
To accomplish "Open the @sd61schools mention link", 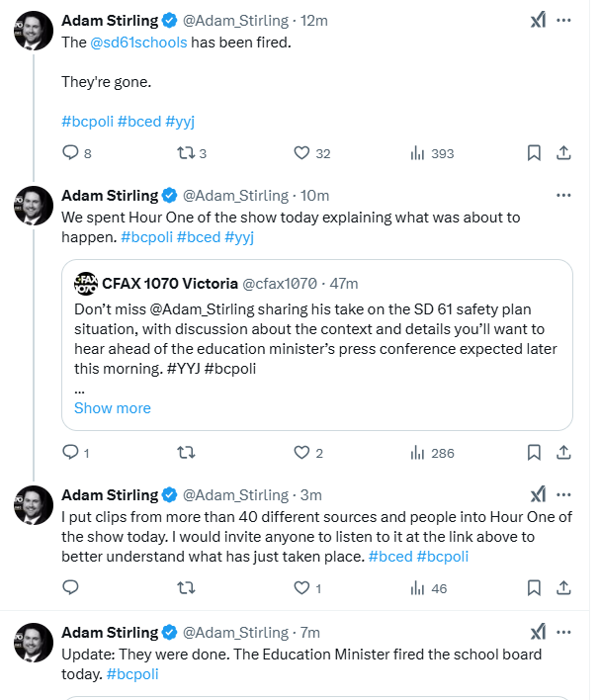I will (138, 43).
